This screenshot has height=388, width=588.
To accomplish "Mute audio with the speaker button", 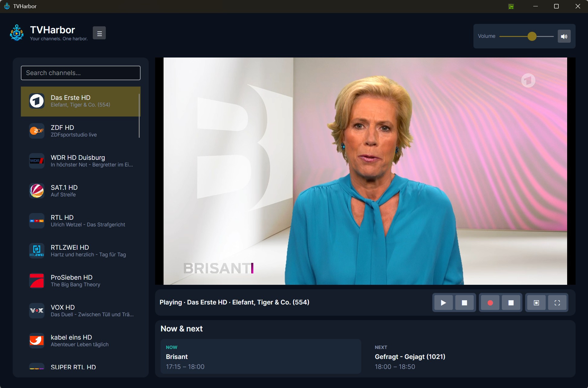I will pyautogui.click(x=564, y=36).
